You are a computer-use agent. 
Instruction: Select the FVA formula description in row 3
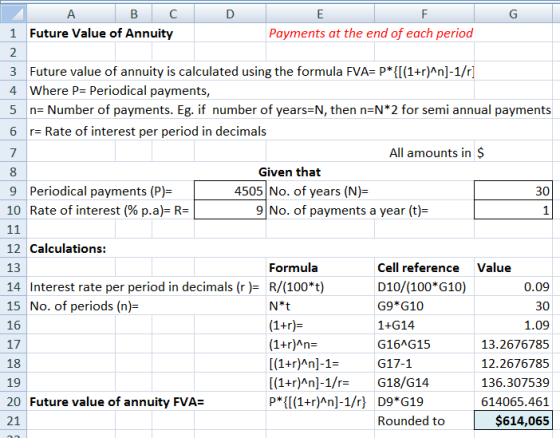(252, 71)
